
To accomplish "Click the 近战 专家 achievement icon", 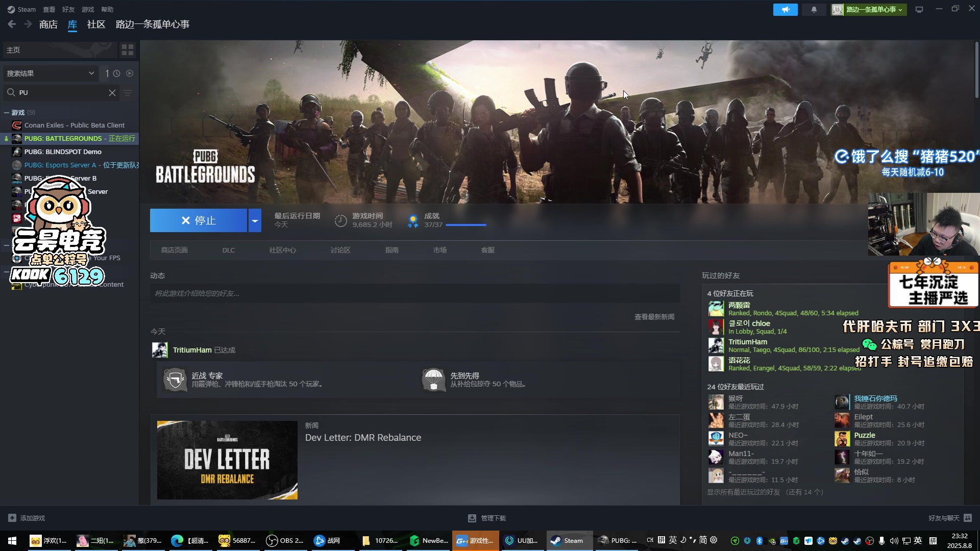I will pos(175,380).
